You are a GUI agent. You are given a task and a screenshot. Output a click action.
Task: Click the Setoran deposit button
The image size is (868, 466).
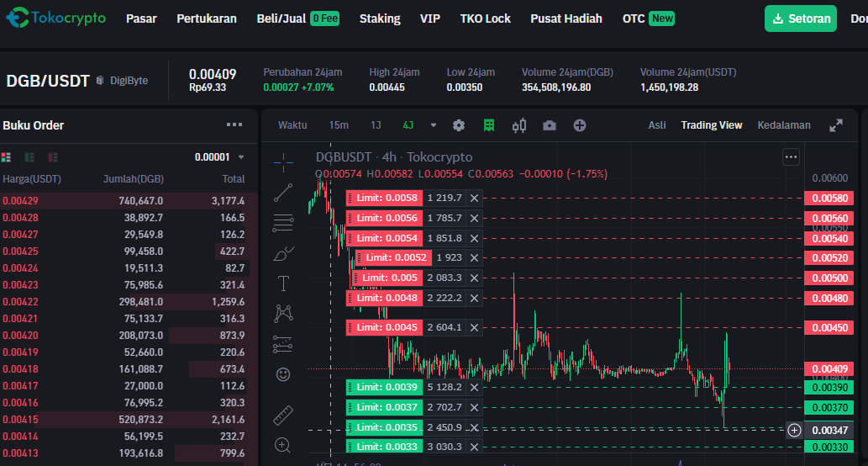801,19
